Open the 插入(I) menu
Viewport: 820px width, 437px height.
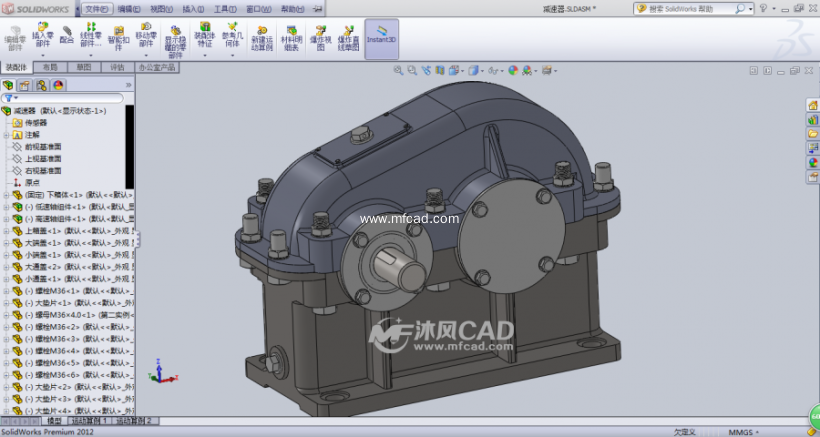(x=193, y=9)
